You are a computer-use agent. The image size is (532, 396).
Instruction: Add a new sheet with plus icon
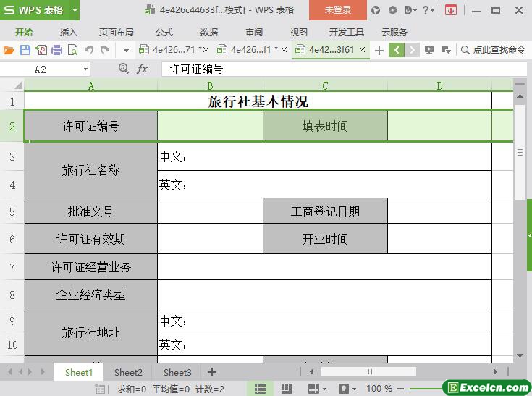212,372
